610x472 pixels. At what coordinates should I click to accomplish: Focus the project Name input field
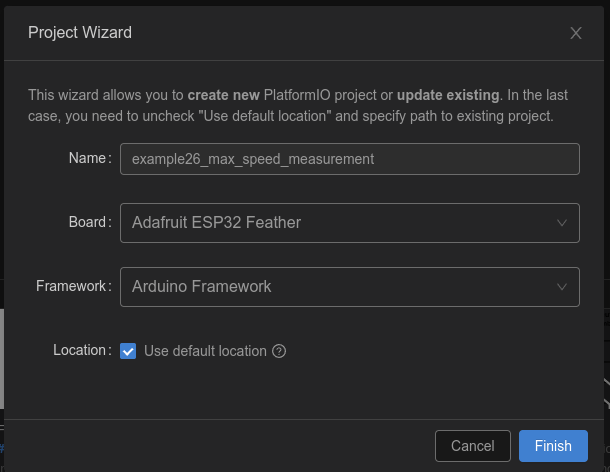pyautogui.click(x=349, y=159)
